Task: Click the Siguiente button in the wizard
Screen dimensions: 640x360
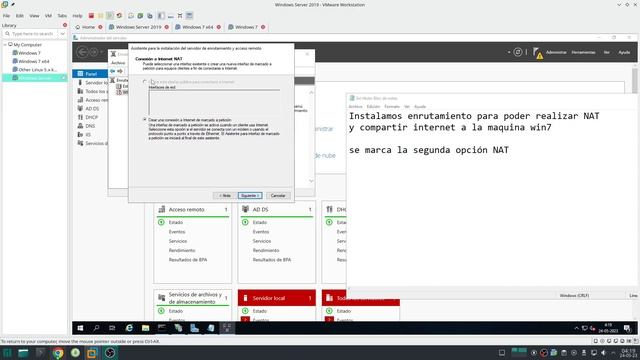Action: (250, 196)
